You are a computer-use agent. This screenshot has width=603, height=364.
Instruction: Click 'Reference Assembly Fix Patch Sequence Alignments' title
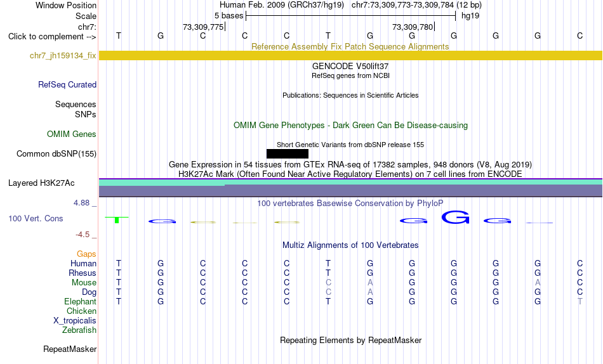350,46
